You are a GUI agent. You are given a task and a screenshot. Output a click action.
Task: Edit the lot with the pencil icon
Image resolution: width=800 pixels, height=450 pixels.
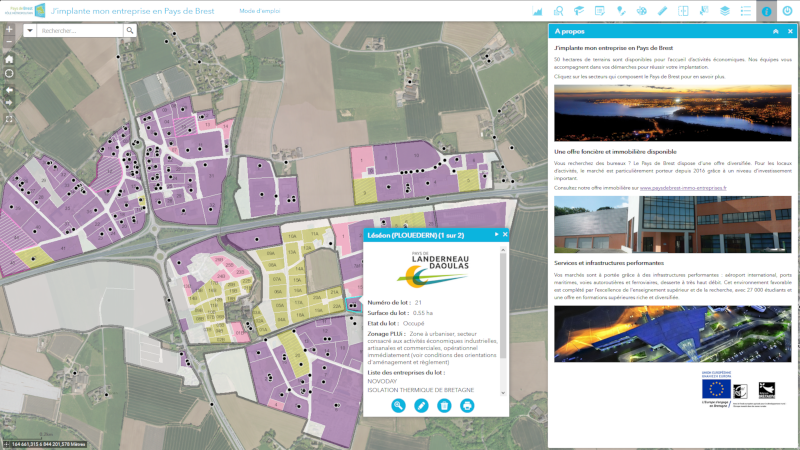tap(421, 405)
